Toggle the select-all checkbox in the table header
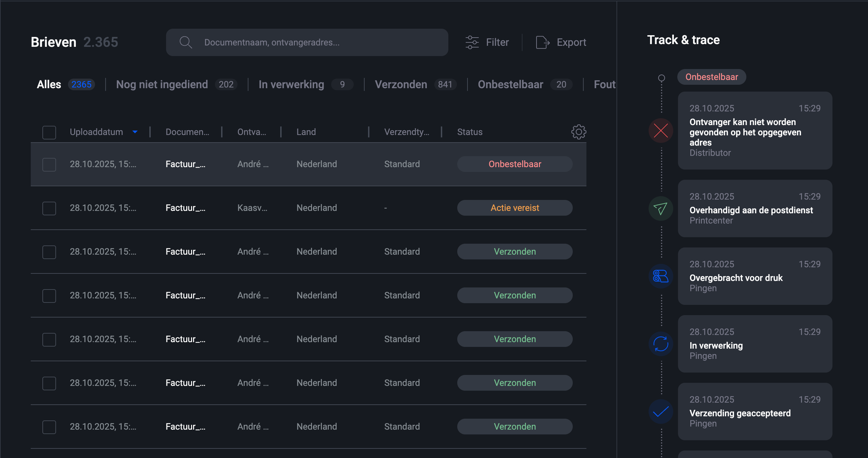The image size is (868, 458). point(49,132)
